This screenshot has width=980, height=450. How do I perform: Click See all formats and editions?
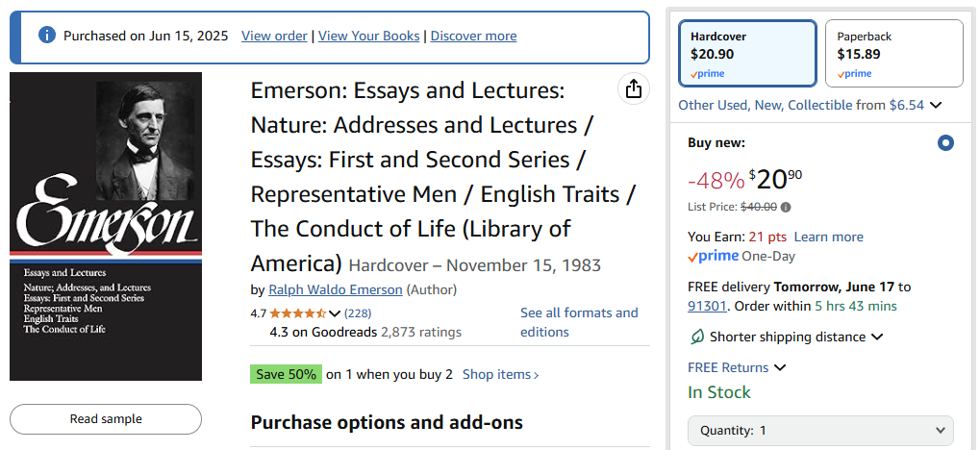tap(579, 322)
